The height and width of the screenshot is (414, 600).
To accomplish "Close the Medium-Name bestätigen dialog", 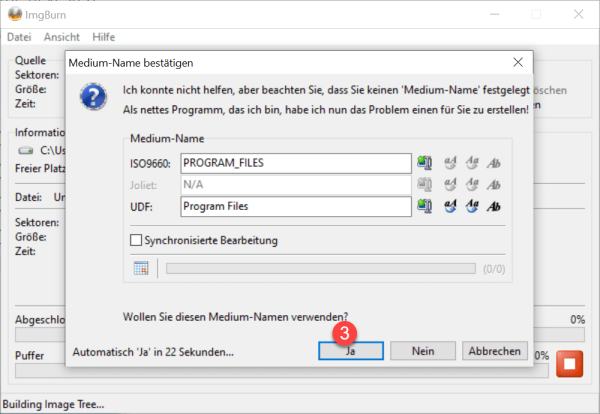I will [x=518, y=62].
